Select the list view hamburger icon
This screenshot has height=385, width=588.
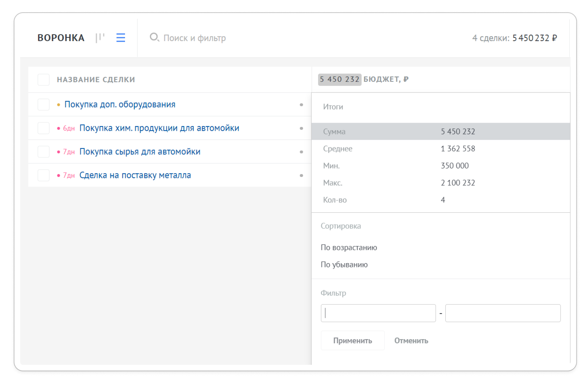click(x=121, y=37)
